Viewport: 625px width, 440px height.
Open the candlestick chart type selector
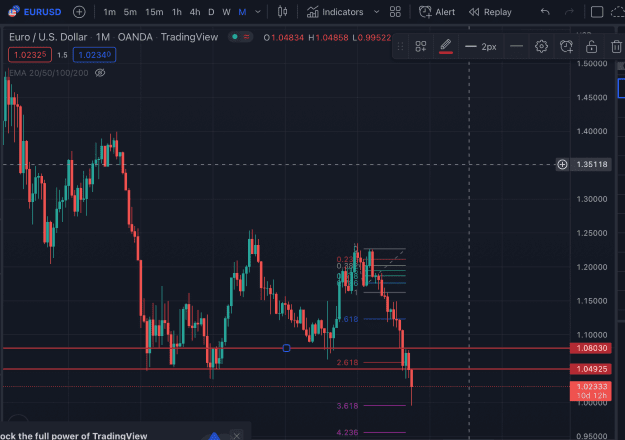click(x=282, y=12)
